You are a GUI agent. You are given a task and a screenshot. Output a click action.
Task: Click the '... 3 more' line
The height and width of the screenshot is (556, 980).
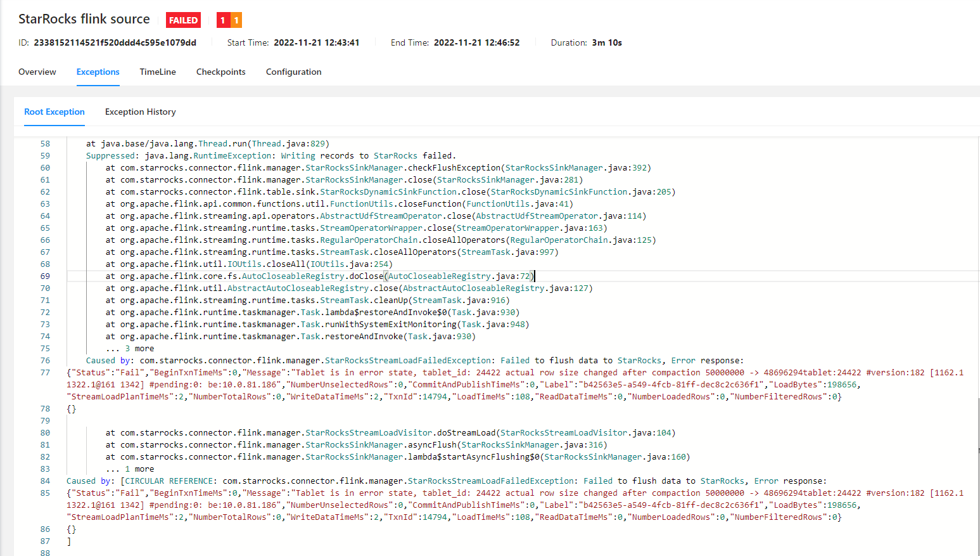(130, 349)
